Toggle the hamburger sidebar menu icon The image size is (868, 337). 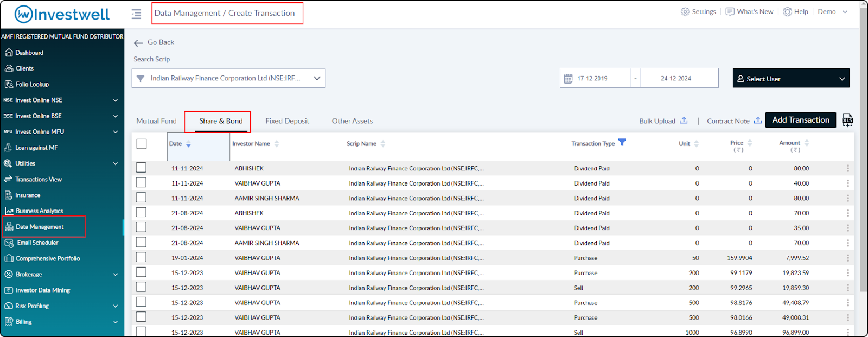tap(136, 14)
